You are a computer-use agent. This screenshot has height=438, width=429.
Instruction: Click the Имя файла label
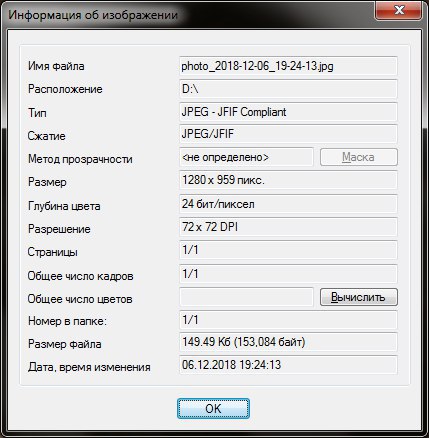56,66
